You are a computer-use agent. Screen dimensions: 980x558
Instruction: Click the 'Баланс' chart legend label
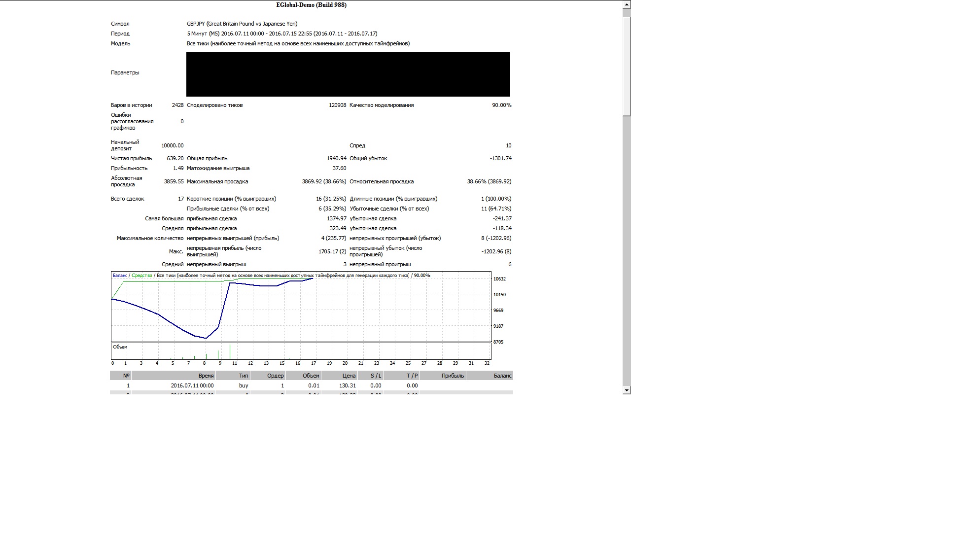pos(120,276)
